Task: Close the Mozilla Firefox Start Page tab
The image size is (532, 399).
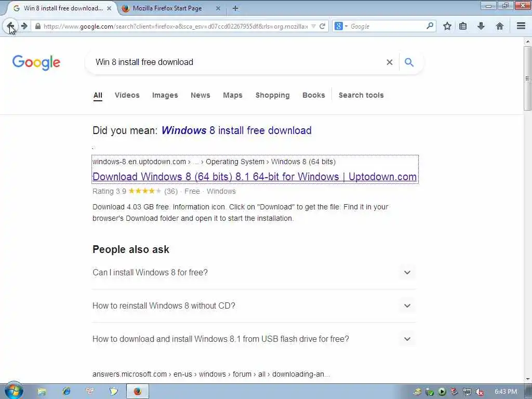Action: tap(218, 8)
